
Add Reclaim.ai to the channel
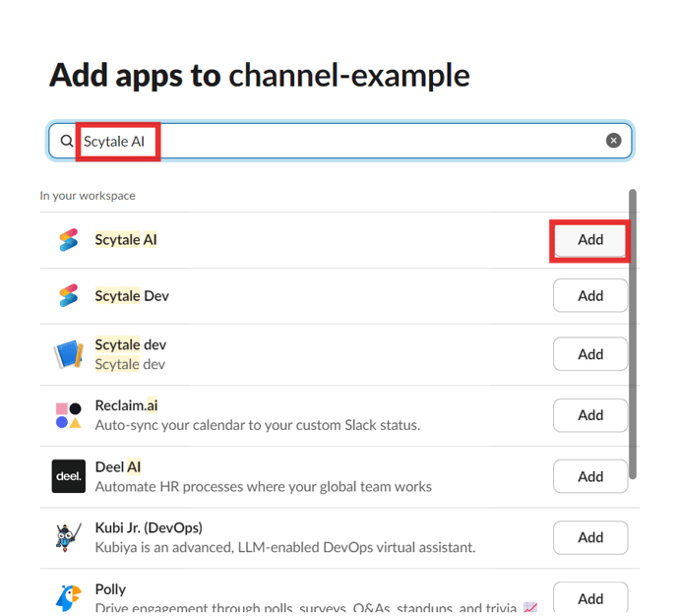click(590, 415)
